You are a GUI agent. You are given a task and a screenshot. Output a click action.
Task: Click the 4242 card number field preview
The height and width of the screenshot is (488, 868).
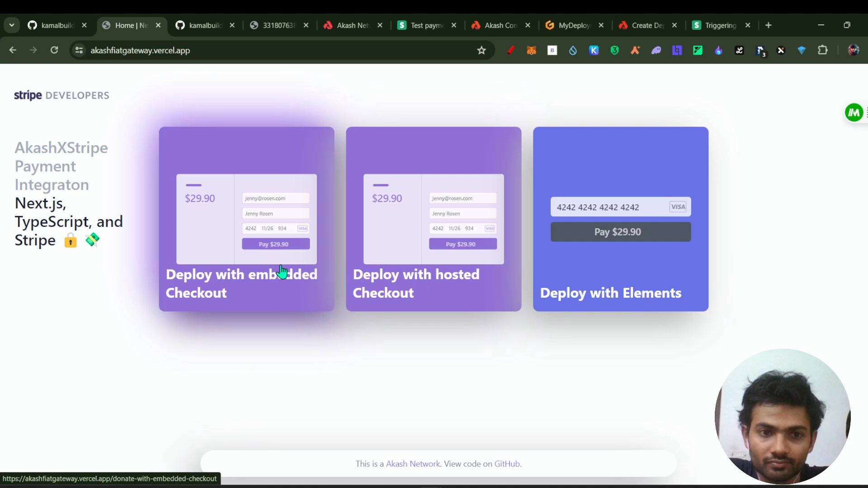[x=621, y=207]
